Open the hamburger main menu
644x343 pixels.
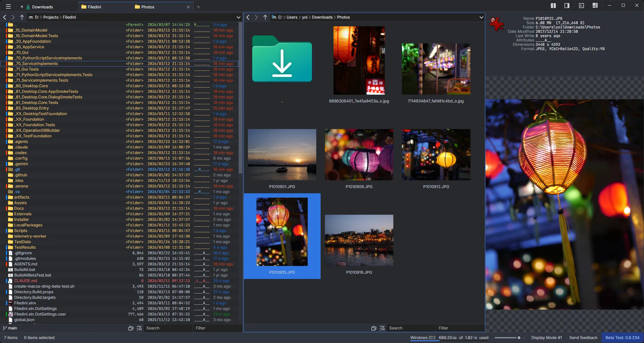point(8,6)
